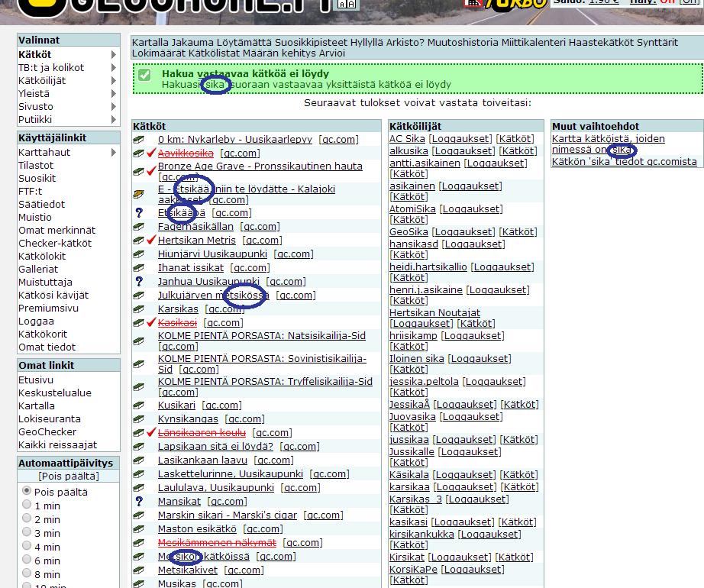
Task: Select the '1 min' auto-refresh option
Action: pos(27,505)
